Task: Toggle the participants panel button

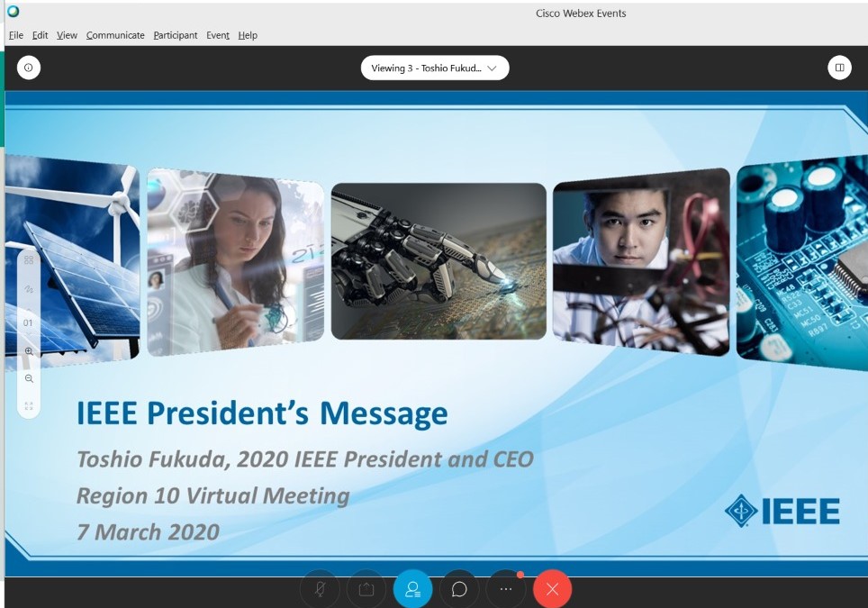Action: click(412, 589)
